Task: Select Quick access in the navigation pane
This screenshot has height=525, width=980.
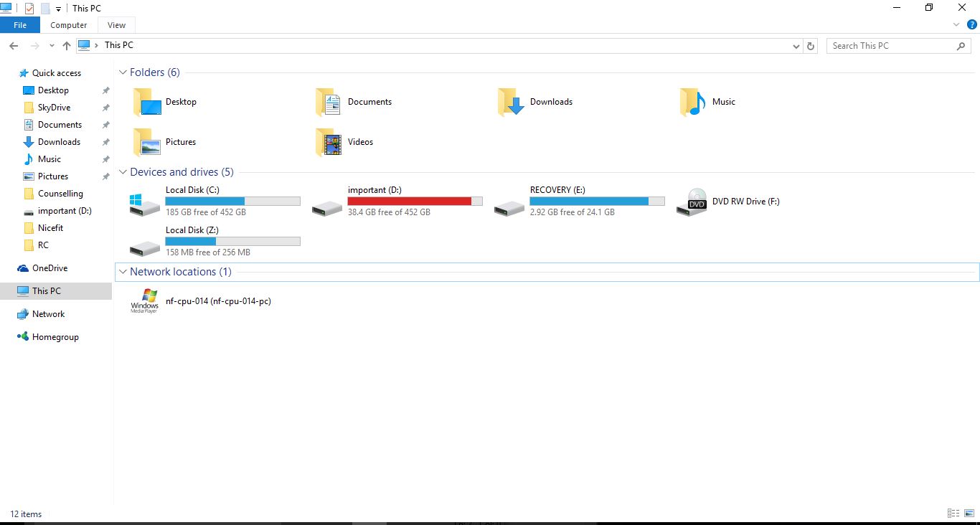Action: [56, 73]
